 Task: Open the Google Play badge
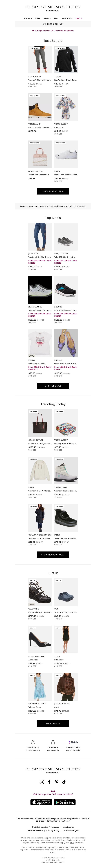[65, 802]
